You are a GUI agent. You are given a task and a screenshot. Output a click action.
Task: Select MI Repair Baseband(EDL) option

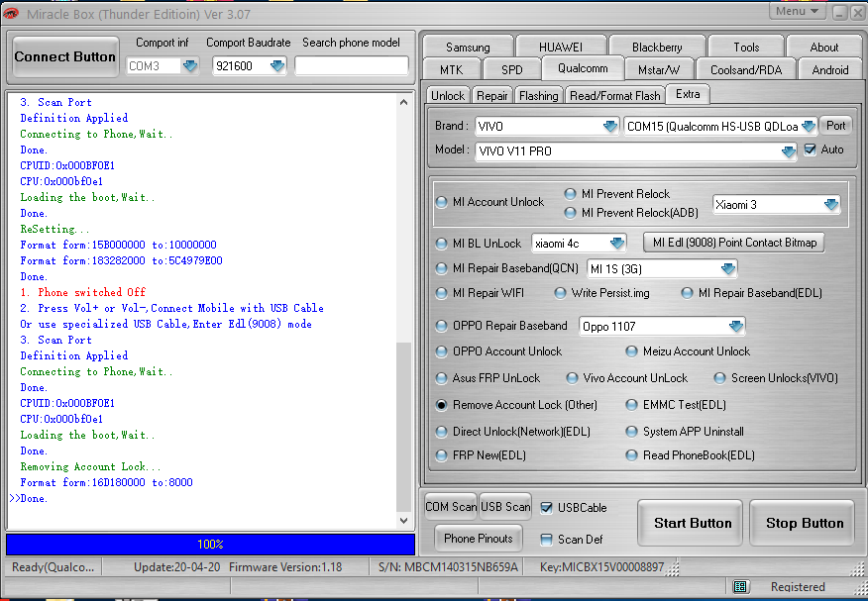click(687, 293)
